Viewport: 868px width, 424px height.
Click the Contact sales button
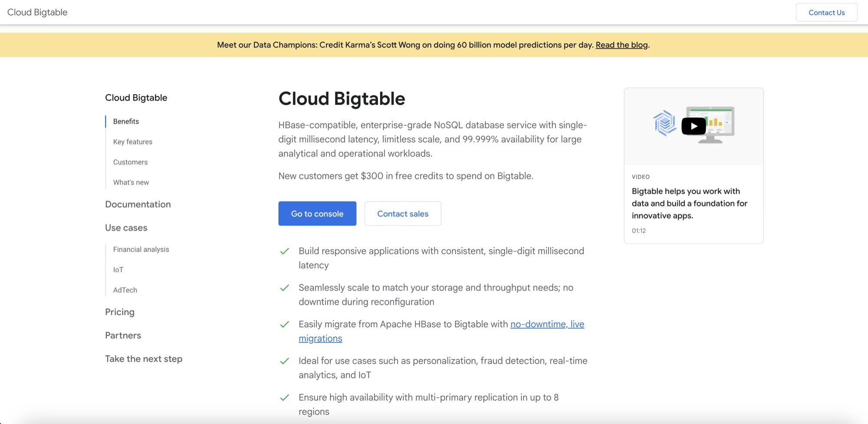(402, 213)
